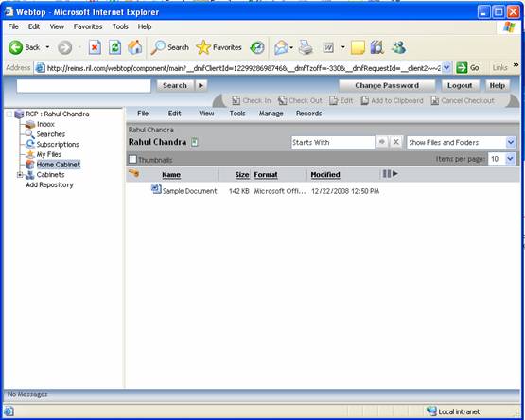525x420 pixels.
Task: Click the red Stop loading icon
Action: pos(95,47)
